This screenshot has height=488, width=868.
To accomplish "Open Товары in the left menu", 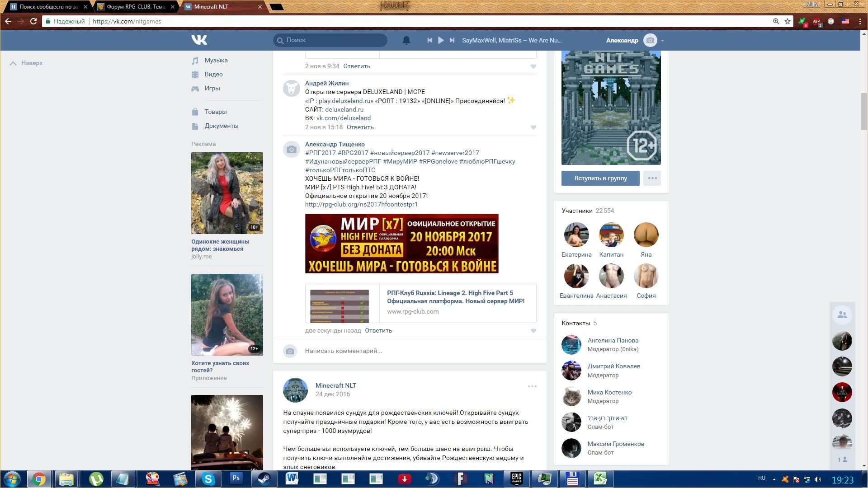I will click(x=215, y=112).
